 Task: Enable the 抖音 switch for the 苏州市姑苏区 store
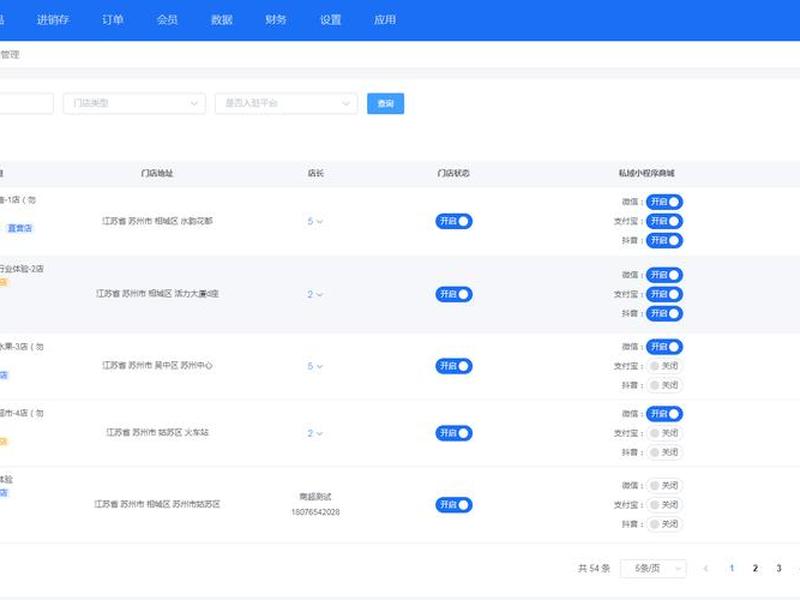point(664,524)
